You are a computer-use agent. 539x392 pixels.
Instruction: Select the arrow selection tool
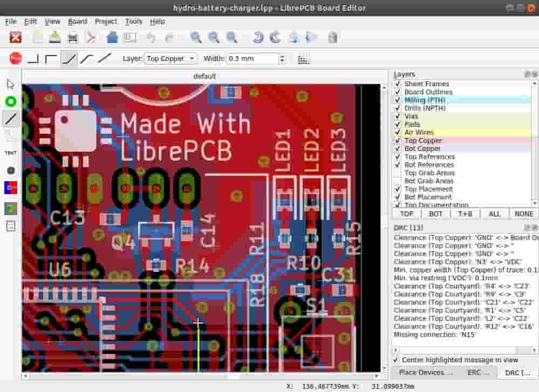tap(9, 84)
